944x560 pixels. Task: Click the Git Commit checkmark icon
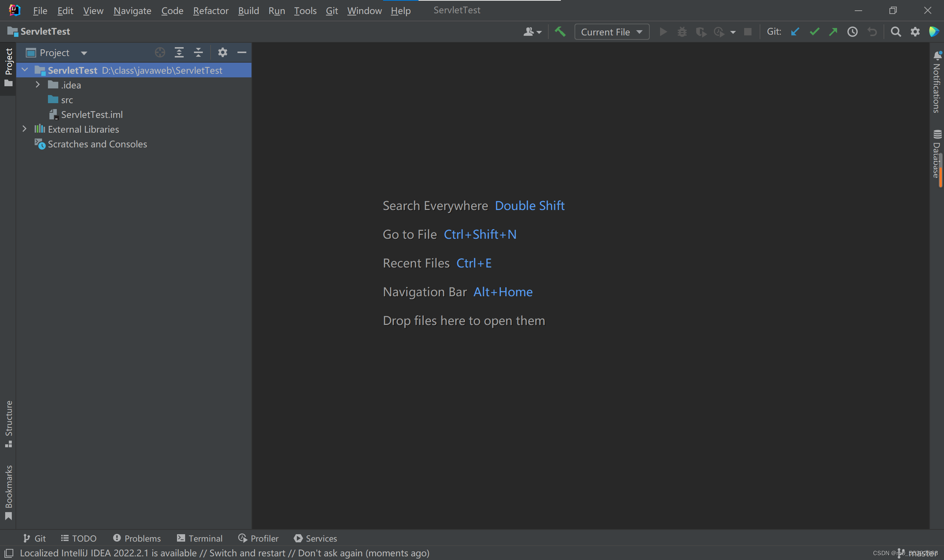point(815,32)
